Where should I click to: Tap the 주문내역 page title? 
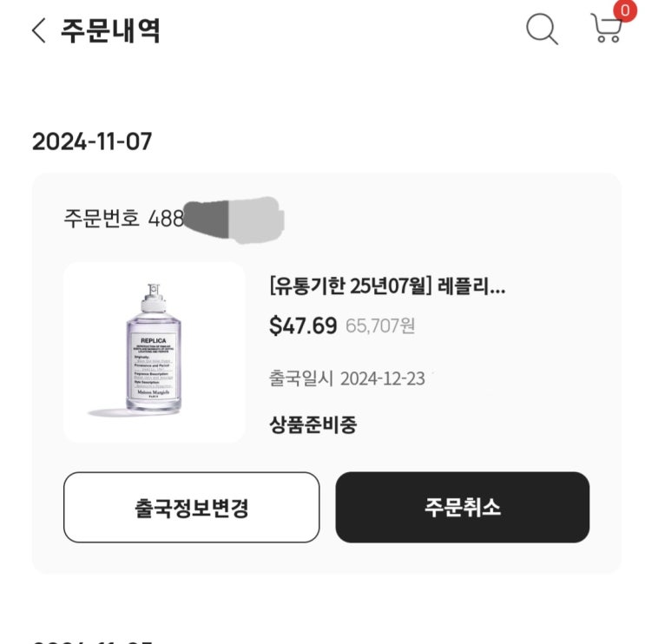(110, 31)
